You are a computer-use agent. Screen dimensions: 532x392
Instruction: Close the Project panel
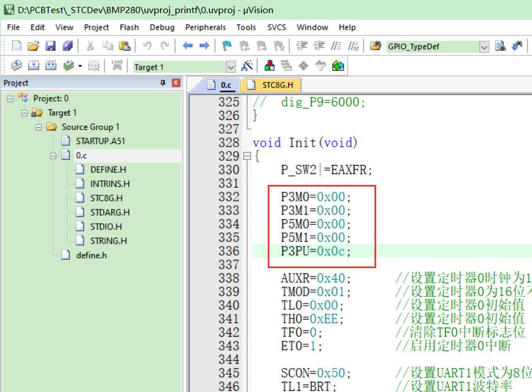(x=176, y=83)
